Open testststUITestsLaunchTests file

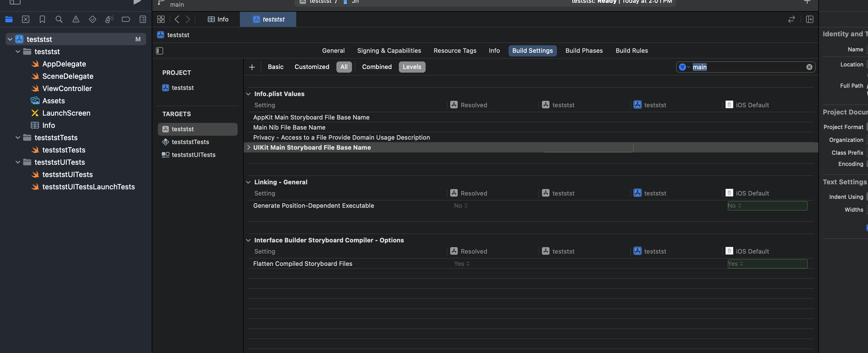click(89, 187)
